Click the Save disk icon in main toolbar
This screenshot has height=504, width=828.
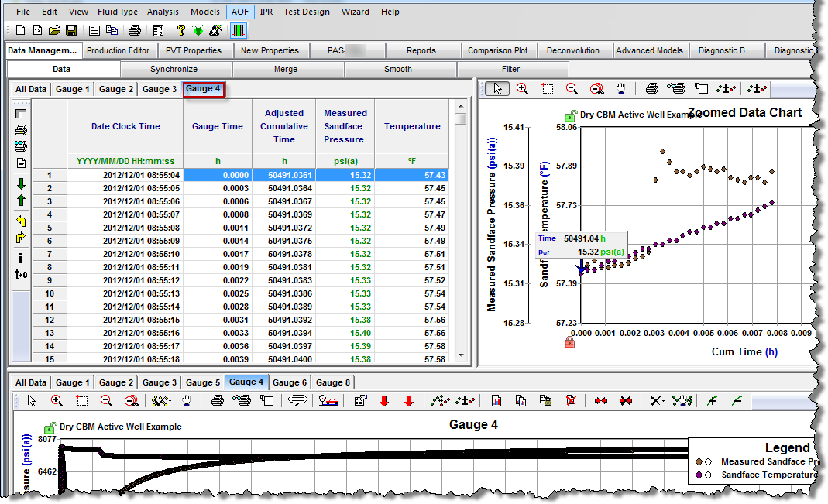pos(71,30)
